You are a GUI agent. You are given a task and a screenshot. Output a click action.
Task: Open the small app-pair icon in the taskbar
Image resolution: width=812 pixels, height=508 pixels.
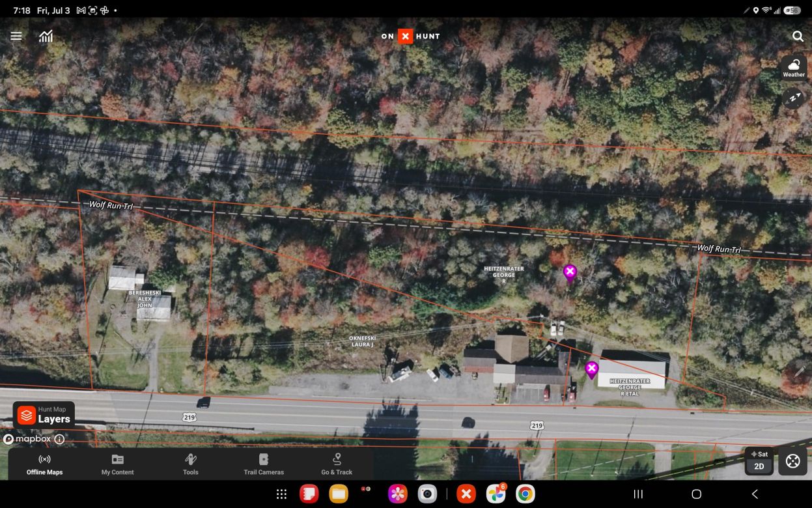pyautogui.click(x=366, y=488)
